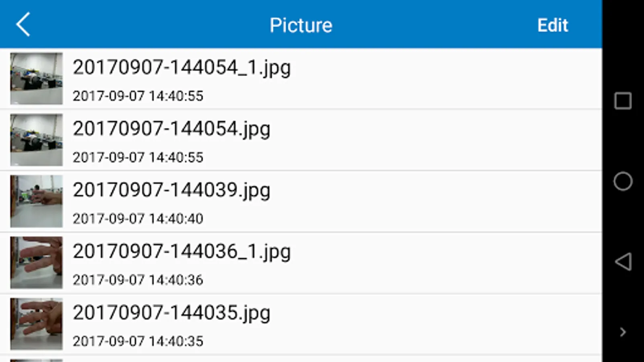Tap the Picture title text

click(301, 25)
